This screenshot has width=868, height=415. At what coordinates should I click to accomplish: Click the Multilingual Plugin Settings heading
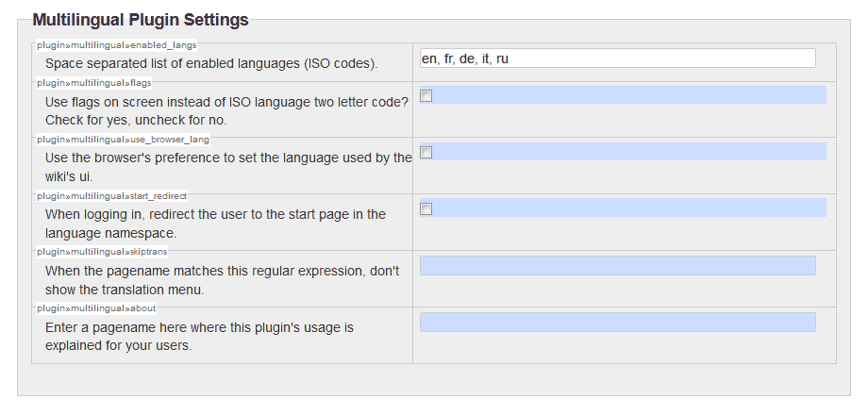(x=141, y=19)
